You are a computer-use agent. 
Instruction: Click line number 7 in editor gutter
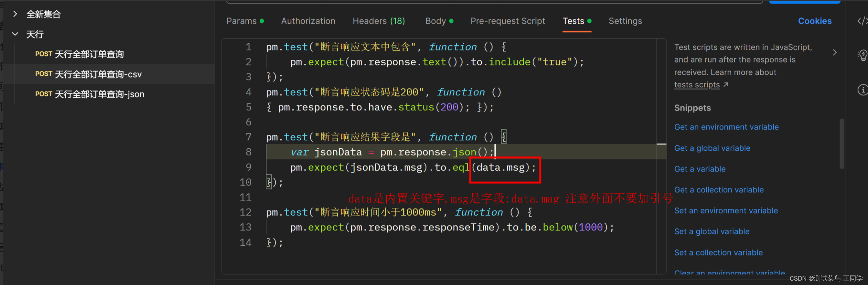(x=248, y=137)
